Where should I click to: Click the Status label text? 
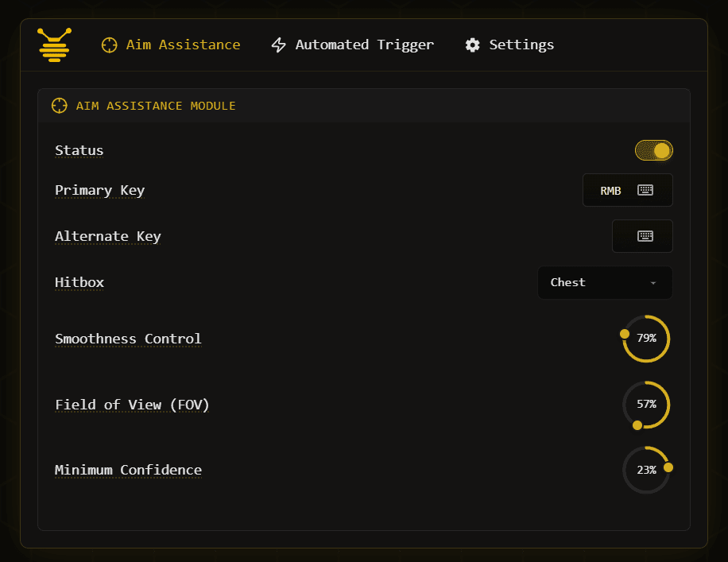click(79, 150)
